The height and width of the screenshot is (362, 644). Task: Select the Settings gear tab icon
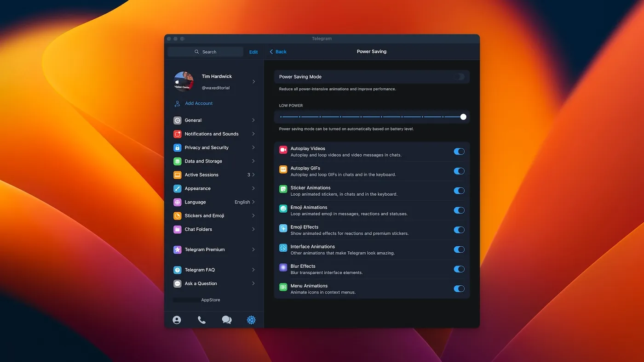[x=251, y=320]
